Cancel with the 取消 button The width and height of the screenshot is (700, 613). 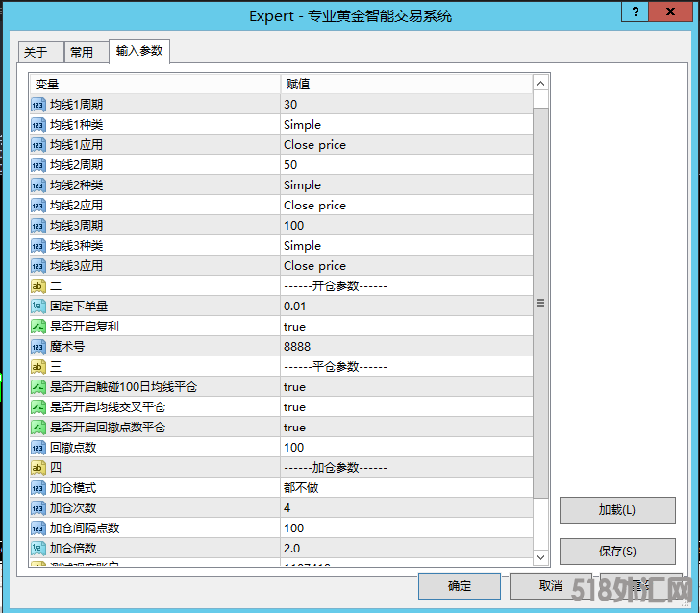pos(550,586)
